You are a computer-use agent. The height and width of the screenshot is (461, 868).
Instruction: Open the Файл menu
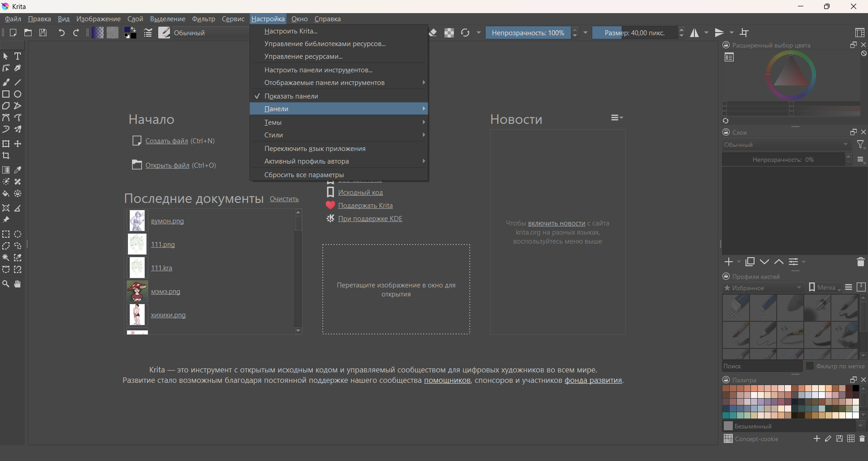[13, 19]
